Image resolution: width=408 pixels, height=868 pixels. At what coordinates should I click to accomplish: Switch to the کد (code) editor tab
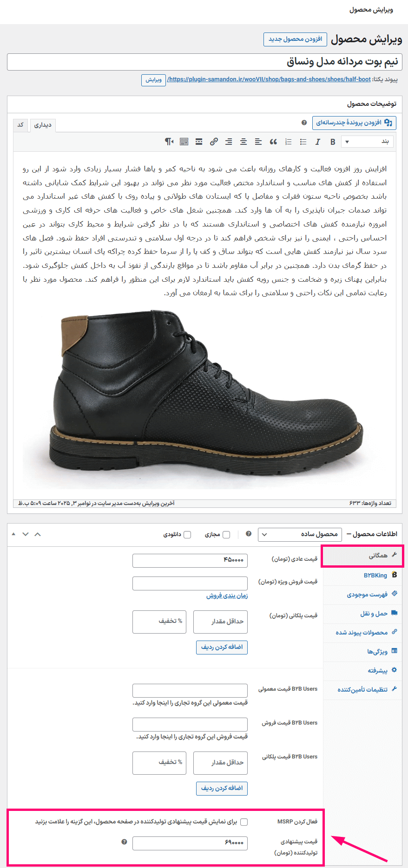click(x=20, y=125)
